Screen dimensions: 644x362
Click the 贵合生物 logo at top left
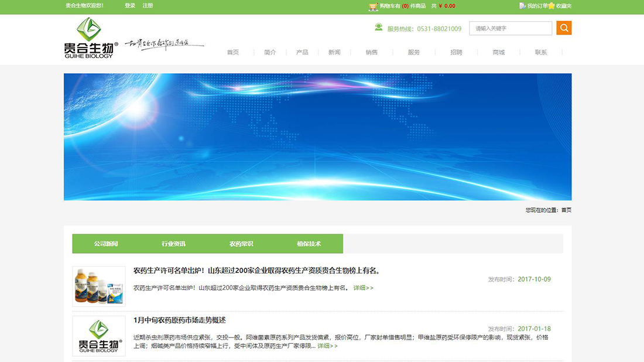pos(88,38)
